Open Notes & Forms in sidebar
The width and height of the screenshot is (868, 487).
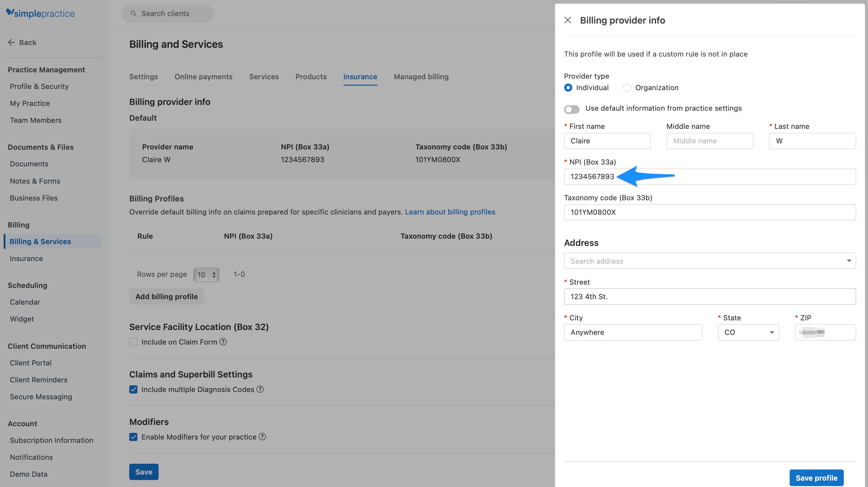35,181
